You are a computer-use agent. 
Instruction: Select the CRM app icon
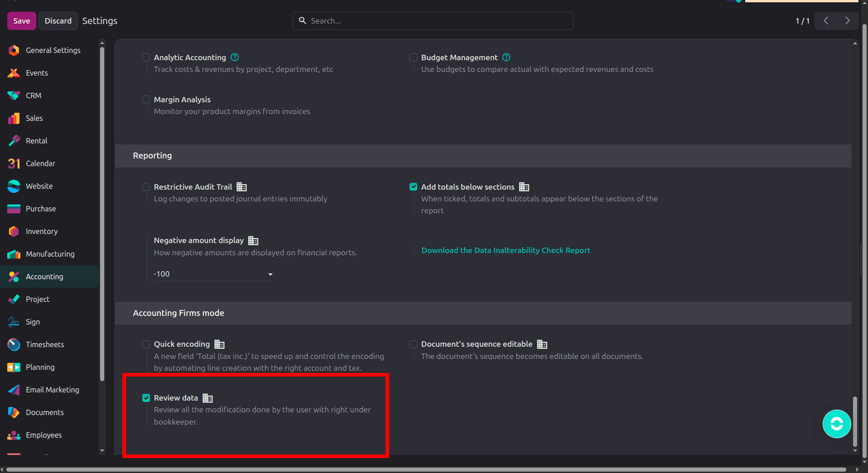pos(14,96)
